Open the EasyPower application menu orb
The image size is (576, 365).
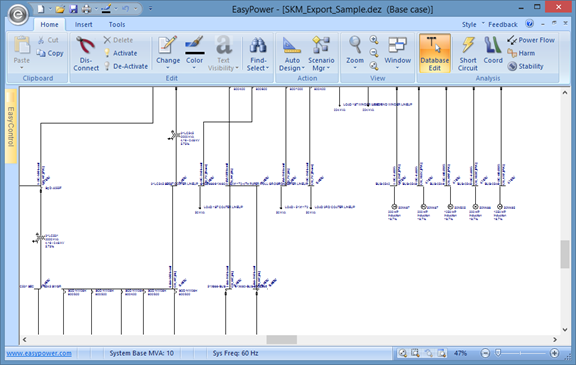(x=18, y=14)
